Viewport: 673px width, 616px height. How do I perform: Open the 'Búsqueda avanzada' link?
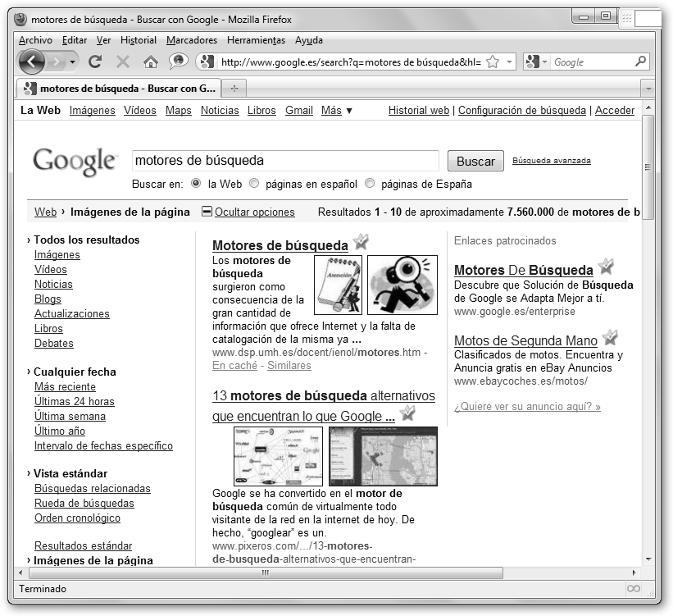point(551,161)
